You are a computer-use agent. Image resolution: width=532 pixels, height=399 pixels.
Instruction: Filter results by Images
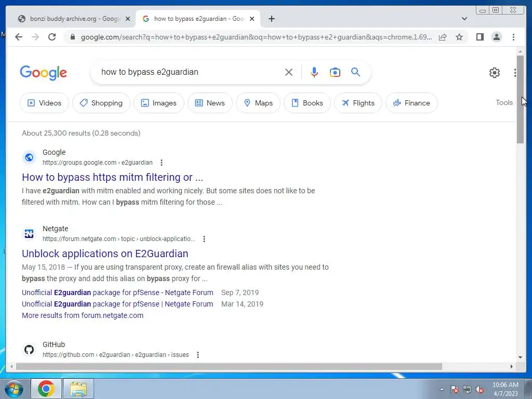pos(159,103)
